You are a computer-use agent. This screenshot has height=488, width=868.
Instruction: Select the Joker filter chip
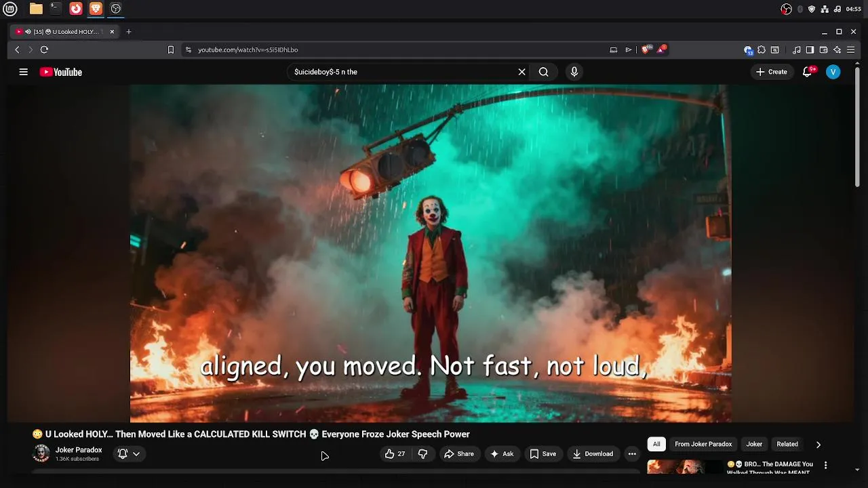tap(754, 445)
